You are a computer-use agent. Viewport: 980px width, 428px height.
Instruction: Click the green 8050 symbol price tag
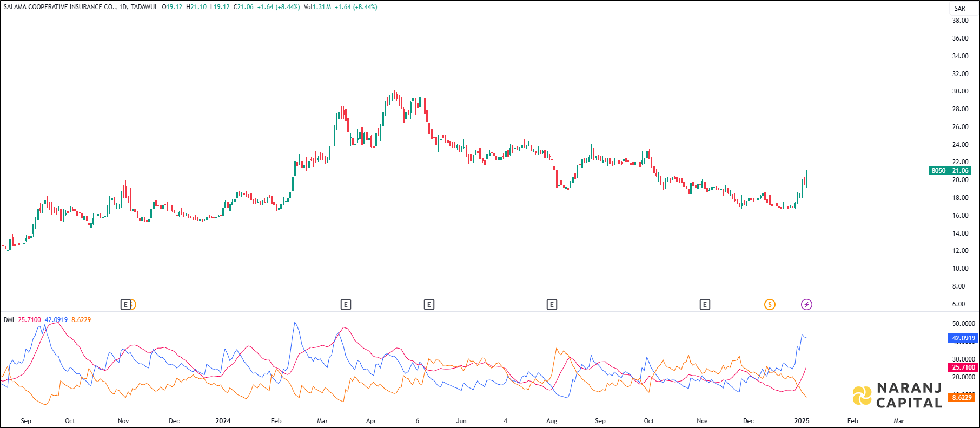coord(938,171)
